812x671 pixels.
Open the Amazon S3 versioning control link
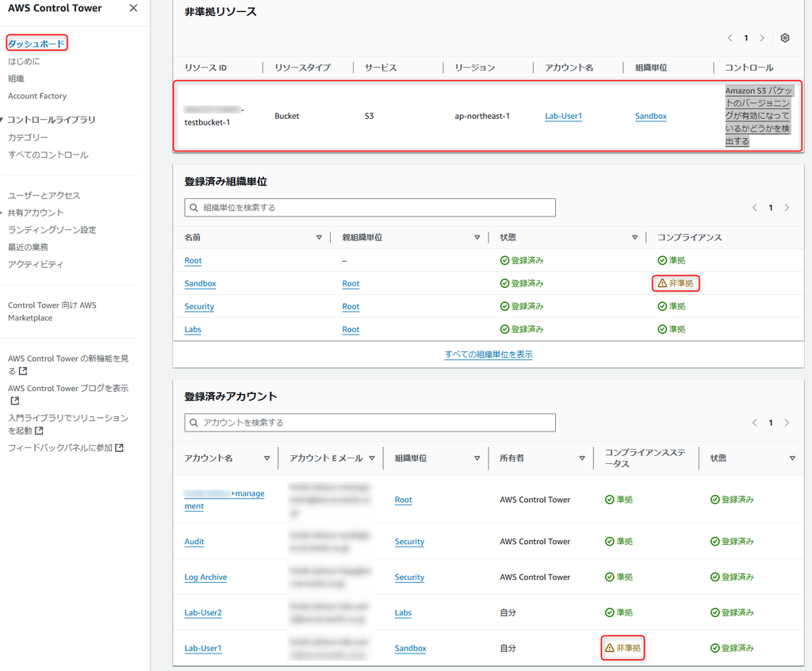757,116
